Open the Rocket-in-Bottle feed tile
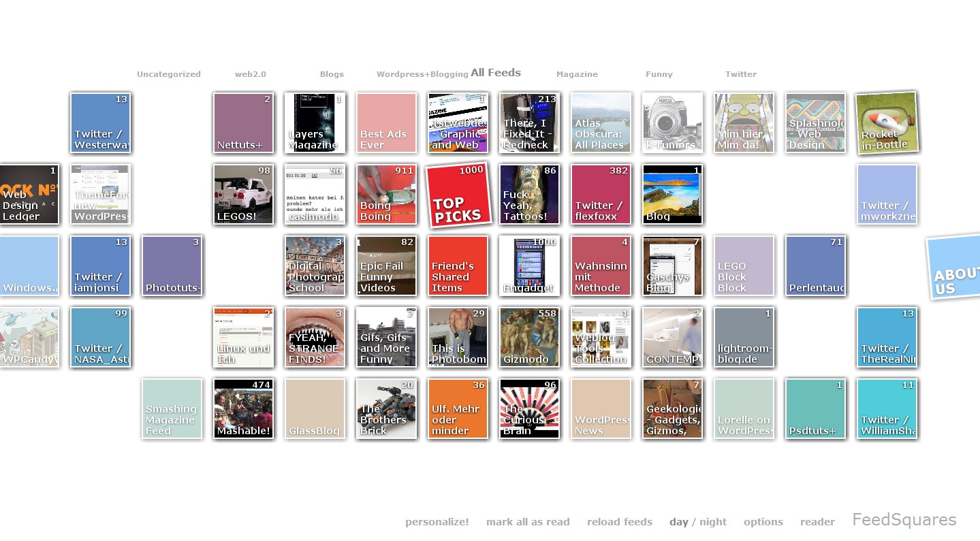 click(x=886, y=123)
